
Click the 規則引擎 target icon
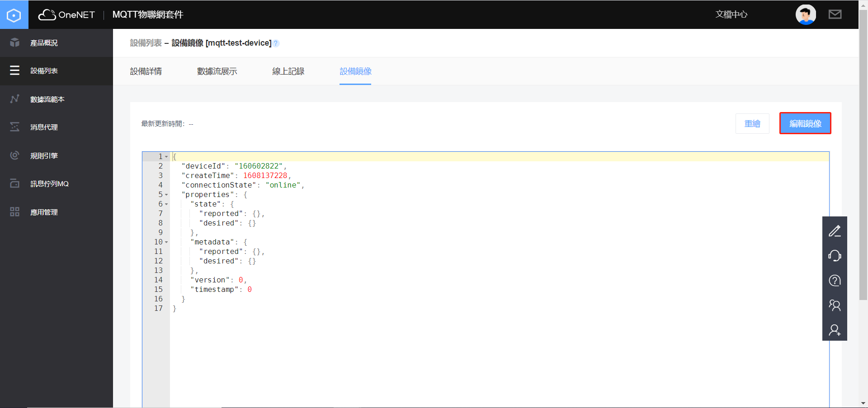[x=15, y=155]
